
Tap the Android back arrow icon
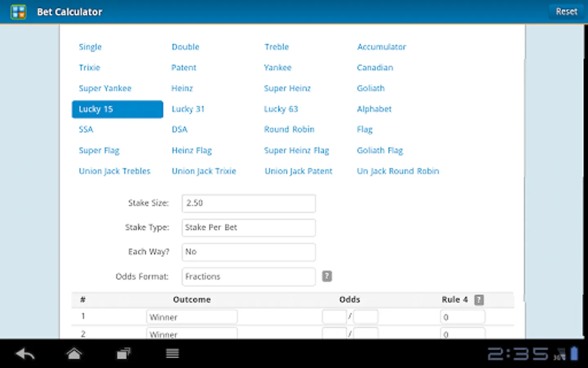pyautogui.click(x=25, y=354)
